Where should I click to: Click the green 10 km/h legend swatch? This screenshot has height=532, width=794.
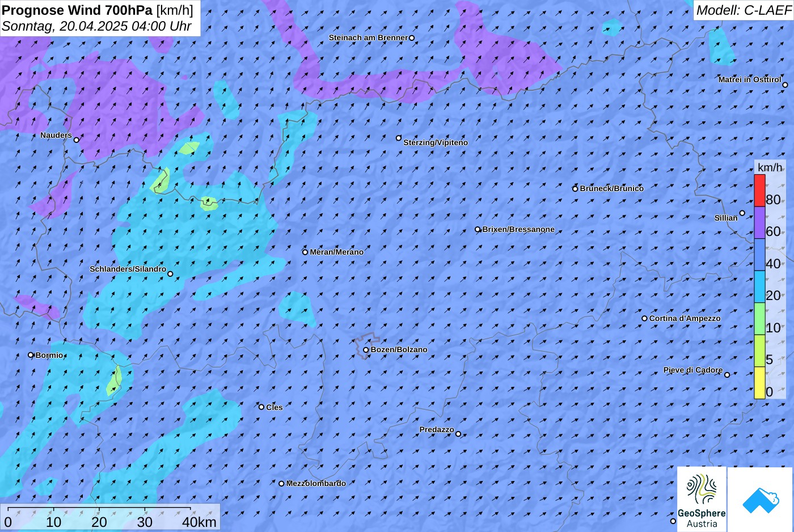tap(759, 319)
